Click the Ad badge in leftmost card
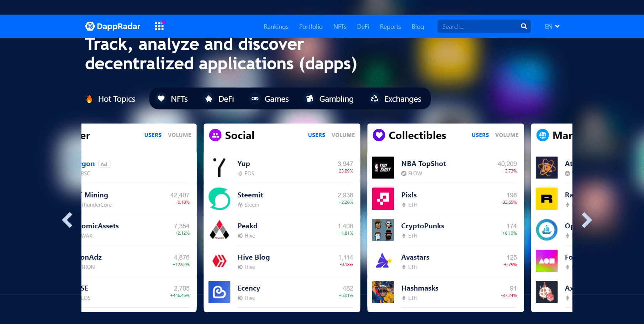The image size is (644, 324). 104,164
